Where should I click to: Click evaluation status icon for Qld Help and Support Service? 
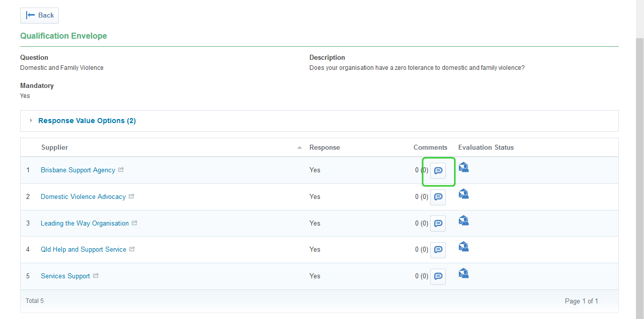(463, 247)
